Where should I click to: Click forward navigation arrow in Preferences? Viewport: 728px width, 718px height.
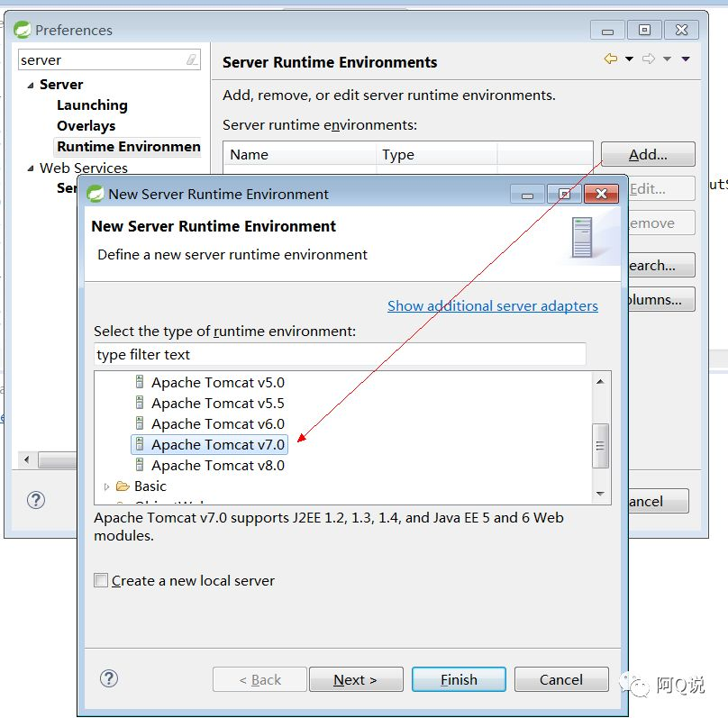point(649,59)
